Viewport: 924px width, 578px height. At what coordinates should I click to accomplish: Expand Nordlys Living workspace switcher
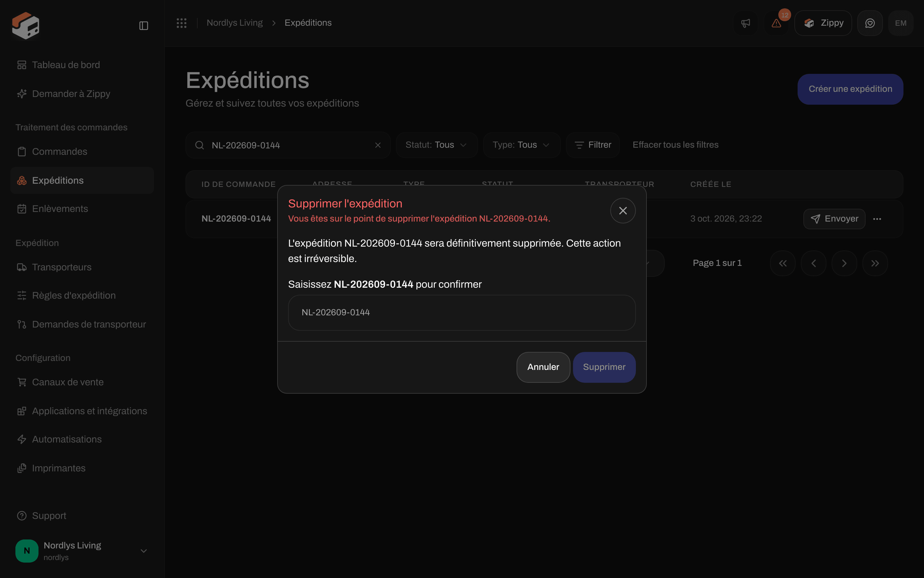click(82, 551)
